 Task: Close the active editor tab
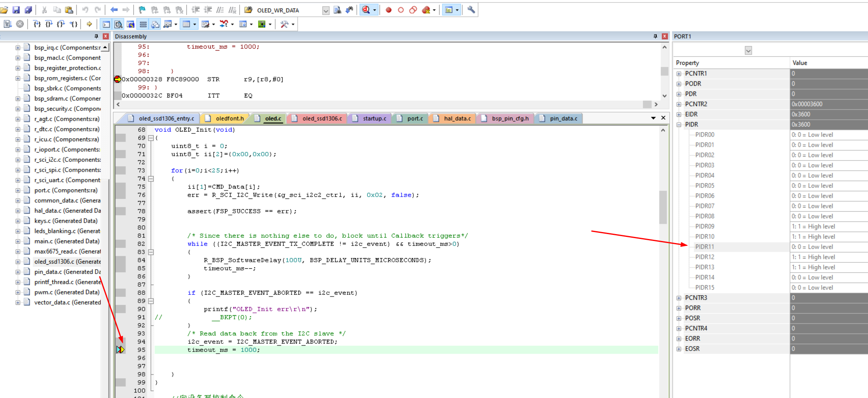(663, 118)
